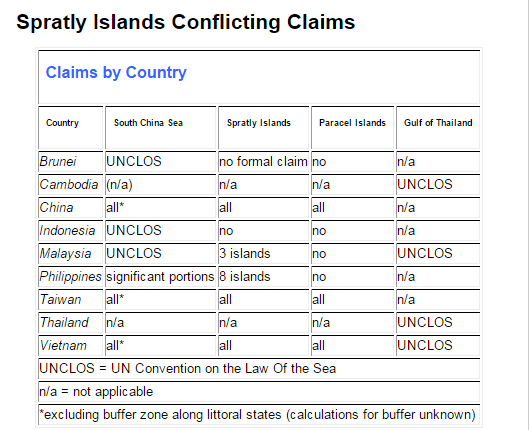Select the Paracel Islands column header
The image size is (529, 430).
(x=352, y=123)
